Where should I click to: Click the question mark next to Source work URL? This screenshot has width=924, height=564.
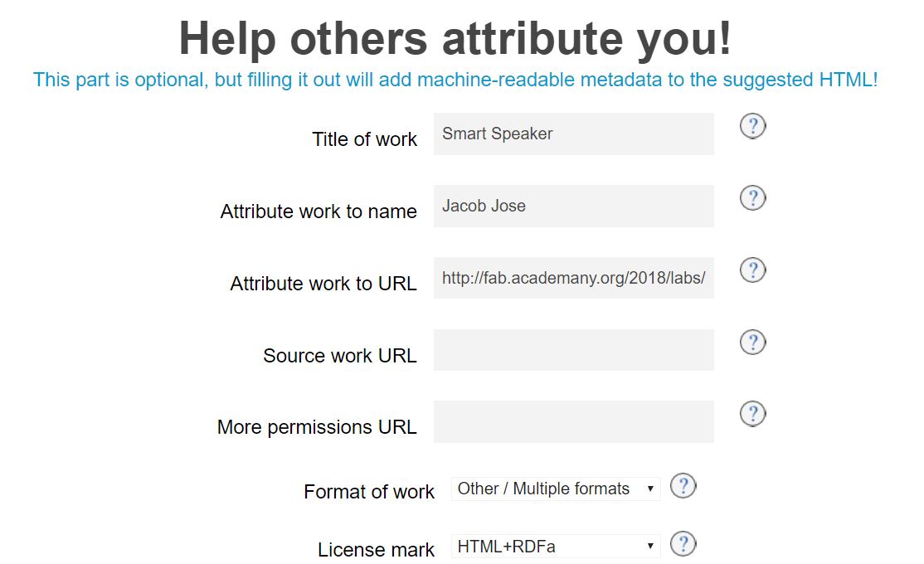[x=752, y=342]
